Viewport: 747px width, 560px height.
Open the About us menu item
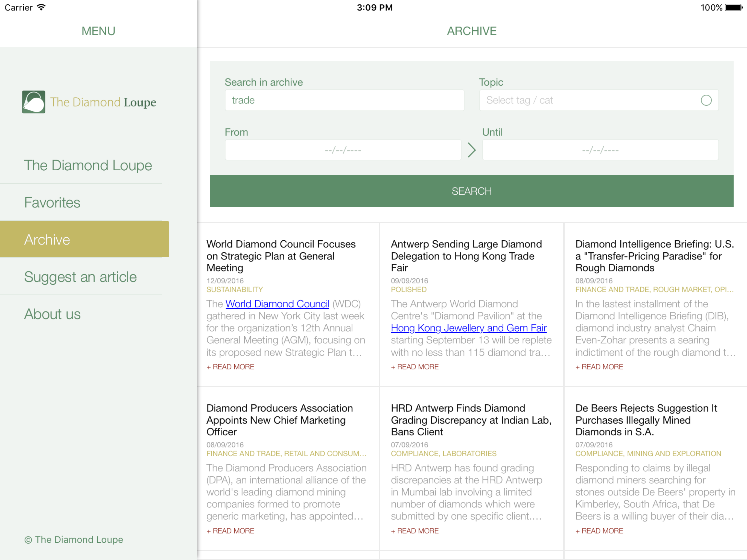pyautogui.click(x=52, y=314)
